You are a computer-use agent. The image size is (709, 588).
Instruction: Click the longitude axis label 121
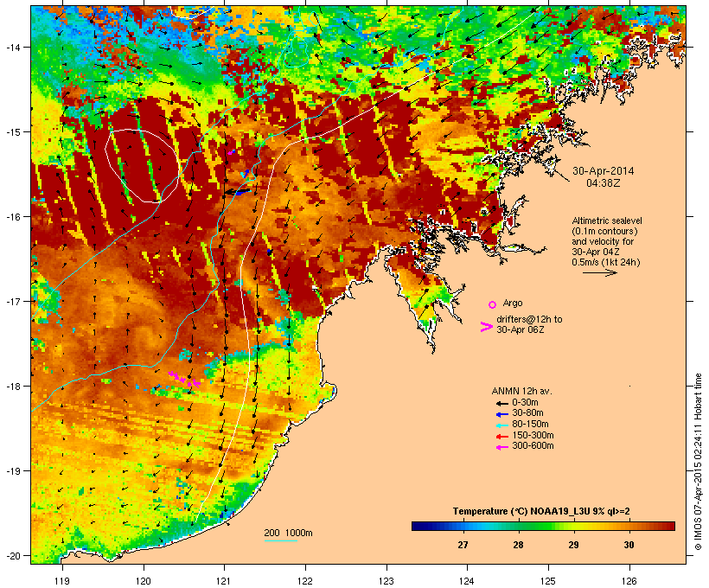coord(224,581)
